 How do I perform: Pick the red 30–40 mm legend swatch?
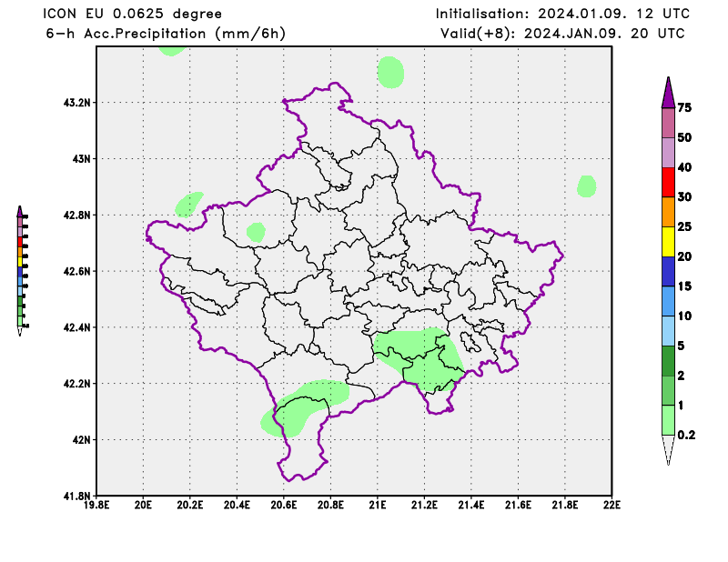tap(668, 183)
